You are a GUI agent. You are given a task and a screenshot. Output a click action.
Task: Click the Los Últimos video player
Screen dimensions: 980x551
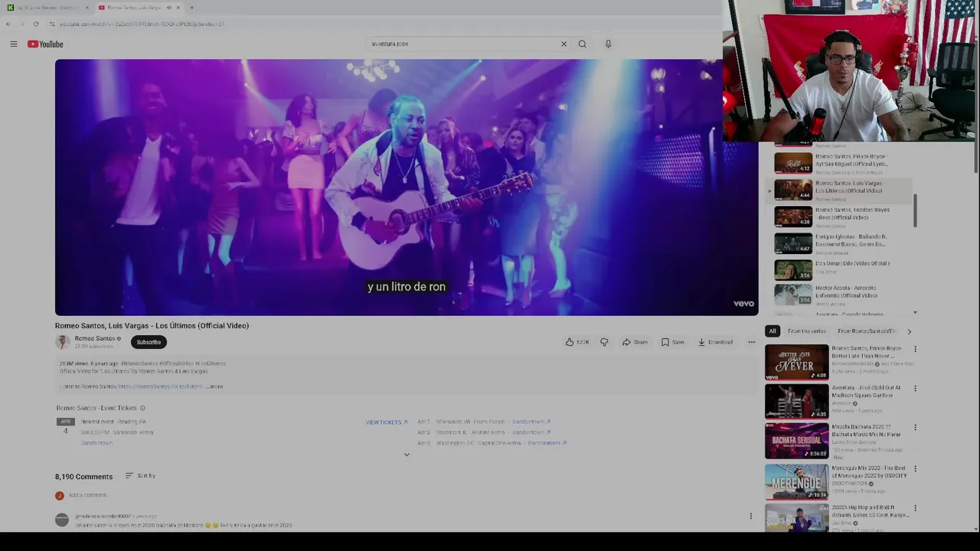click(407, 187)
